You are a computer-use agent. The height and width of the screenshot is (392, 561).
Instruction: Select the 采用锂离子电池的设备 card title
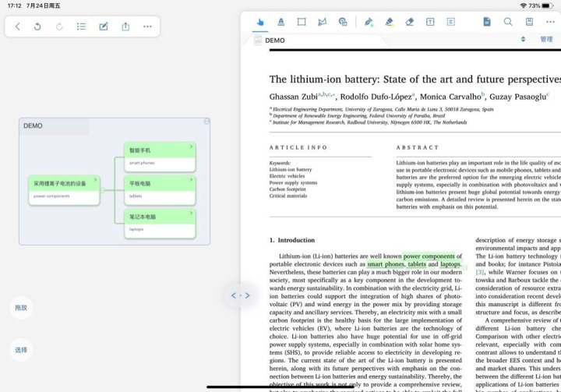tap(60, 184)
